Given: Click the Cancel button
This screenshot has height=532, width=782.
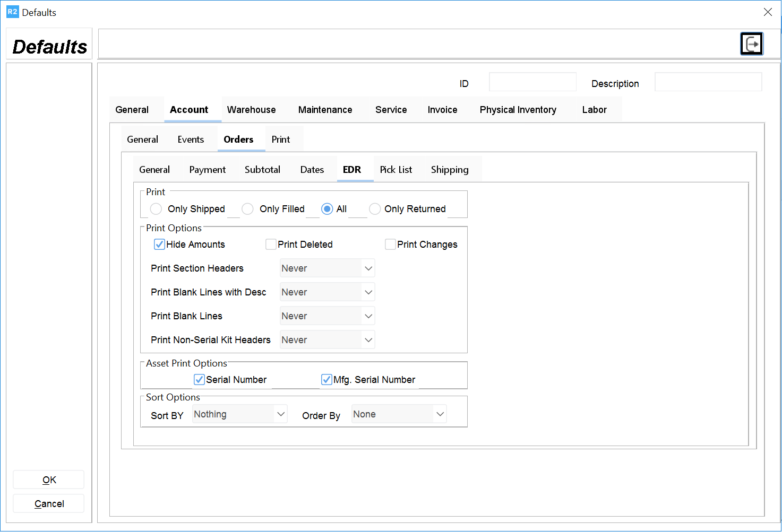Looking at the screenshot, I should tap(49, 504).
